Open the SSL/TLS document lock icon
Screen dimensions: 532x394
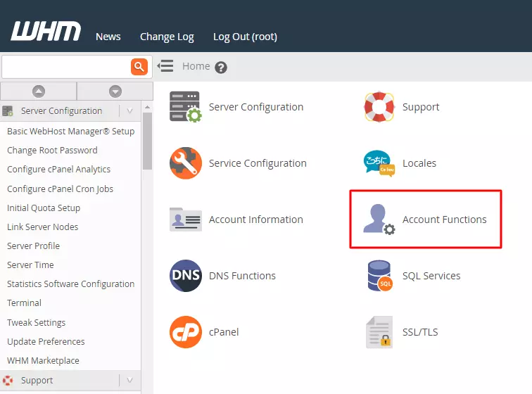tap(379, 332)
